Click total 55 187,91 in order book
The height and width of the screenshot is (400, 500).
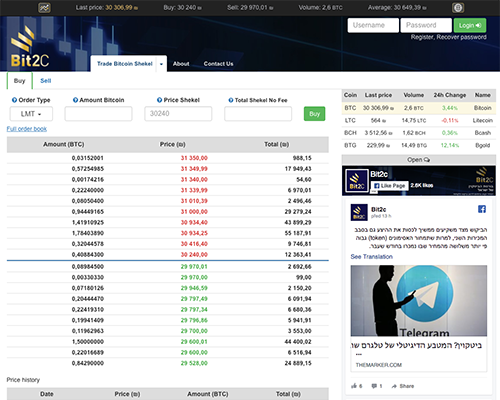pos(298,233)
